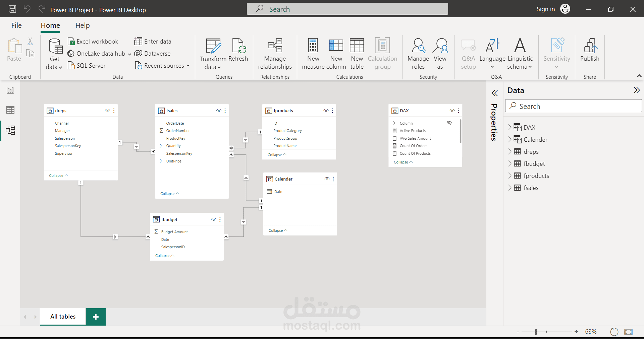Click the Fit to screen icon
Screen dimensions: 644x339
[629, 332]
